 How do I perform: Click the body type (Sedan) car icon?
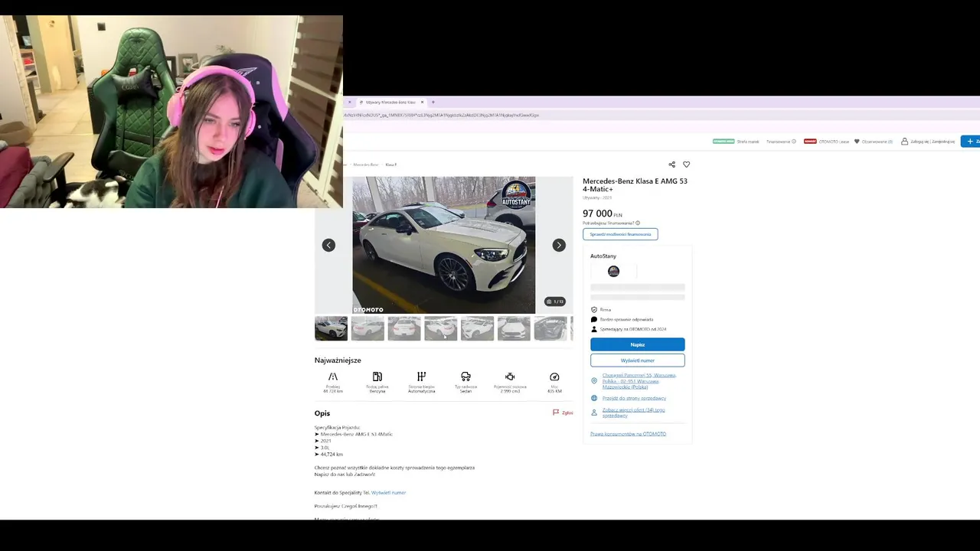coord(465,377)
